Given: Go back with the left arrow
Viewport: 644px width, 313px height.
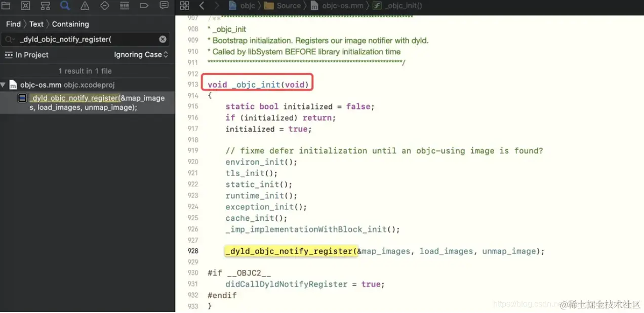Looking at the screenshot, I should (x=202, y=6).
